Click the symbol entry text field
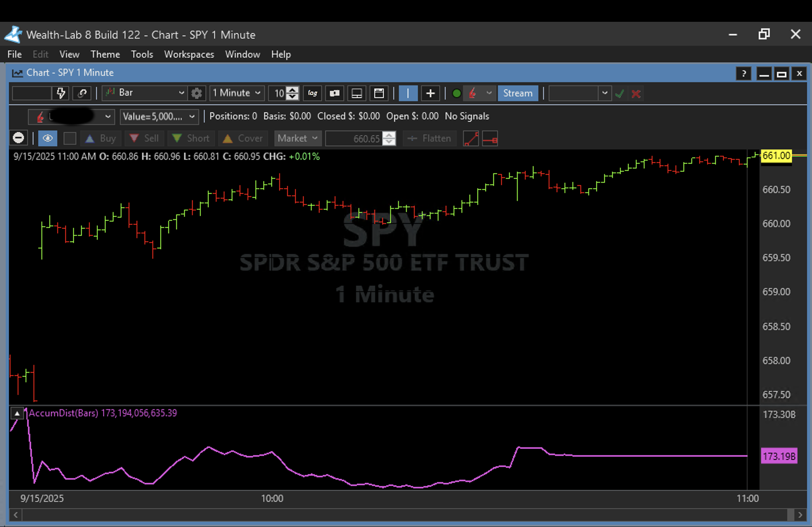This screenshot has height=527, width=812. 32,94
